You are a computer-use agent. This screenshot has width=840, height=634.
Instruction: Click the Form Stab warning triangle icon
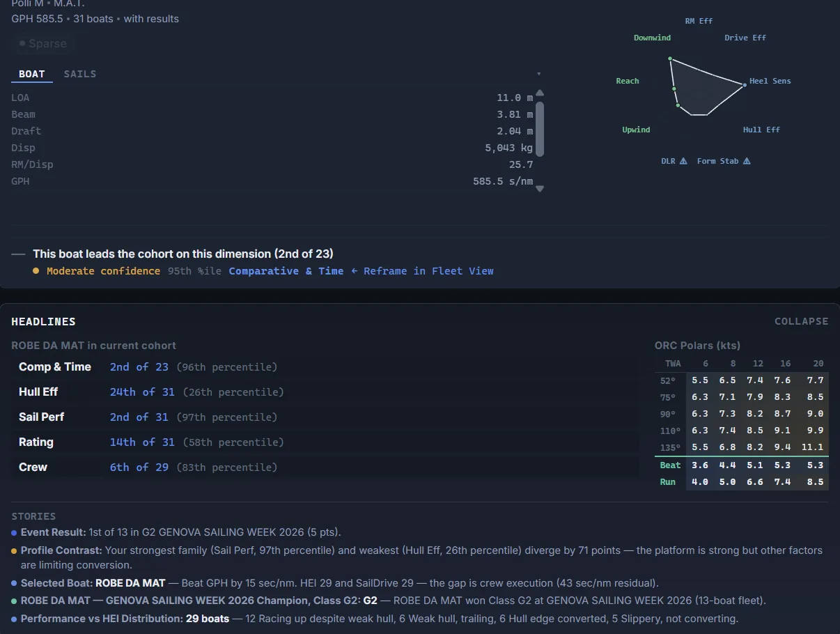[x=747, y=161]
